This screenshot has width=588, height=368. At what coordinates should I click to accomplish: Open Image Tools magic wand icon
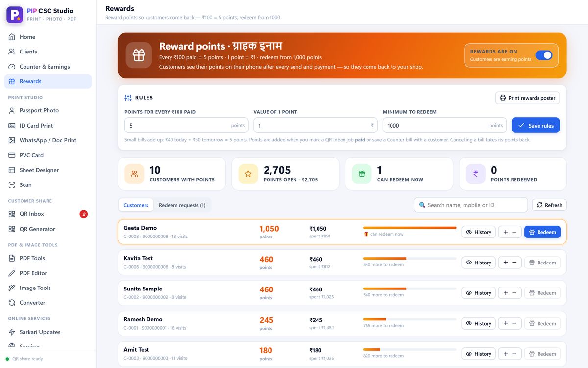pos(12,288)
